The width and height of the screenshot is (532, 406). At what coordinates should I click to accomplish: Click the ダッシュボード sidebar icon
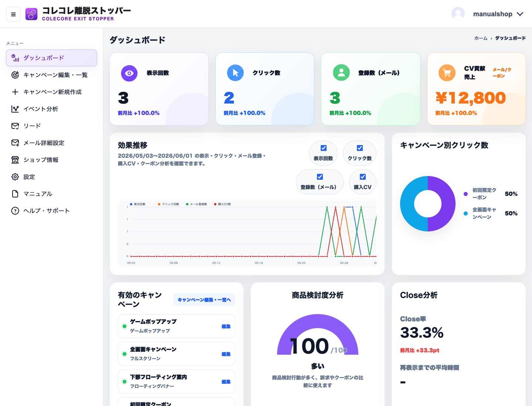pyautogui.click(x=15, y=58)
